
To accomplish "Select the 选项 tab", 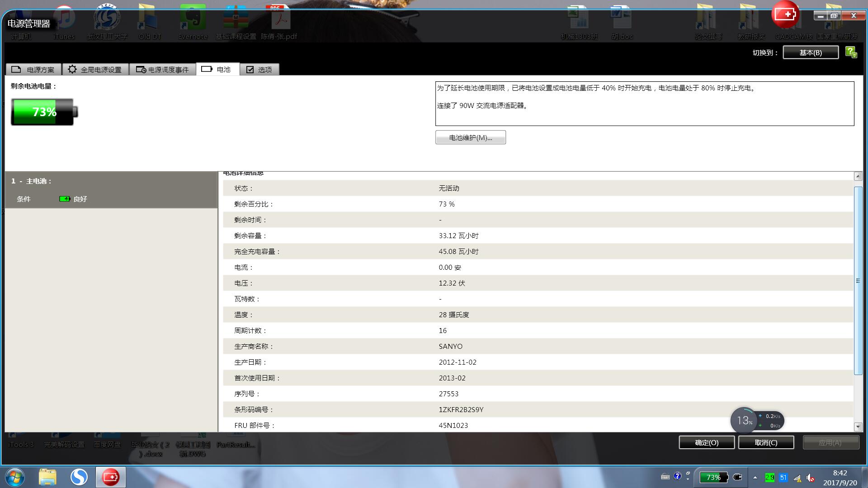I will (x=259, y=70).
